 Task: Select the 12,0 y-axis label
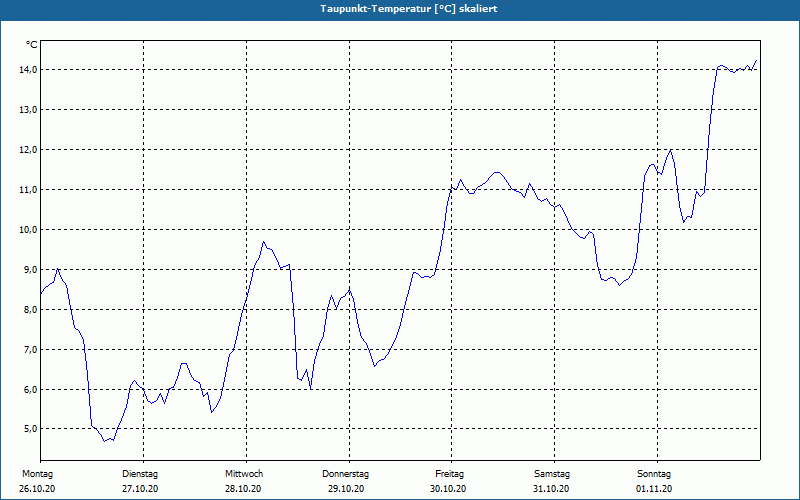(x=28, y=149)
